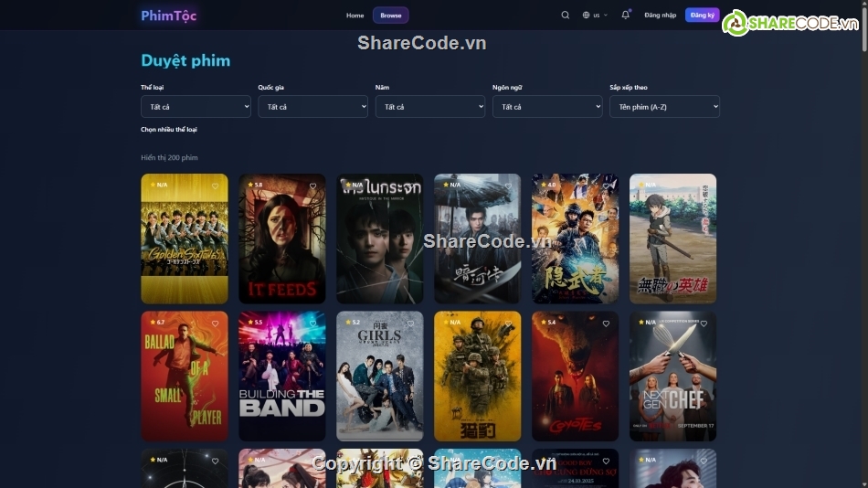868x488 pixels.
Task: Open the Coyotes movie poster
Action: coord(575,377)
